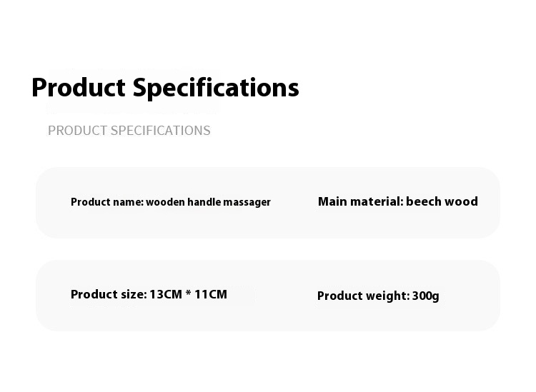Click the "Product weight:" label
The image size is (536, 392).
[x=363, y=296]
